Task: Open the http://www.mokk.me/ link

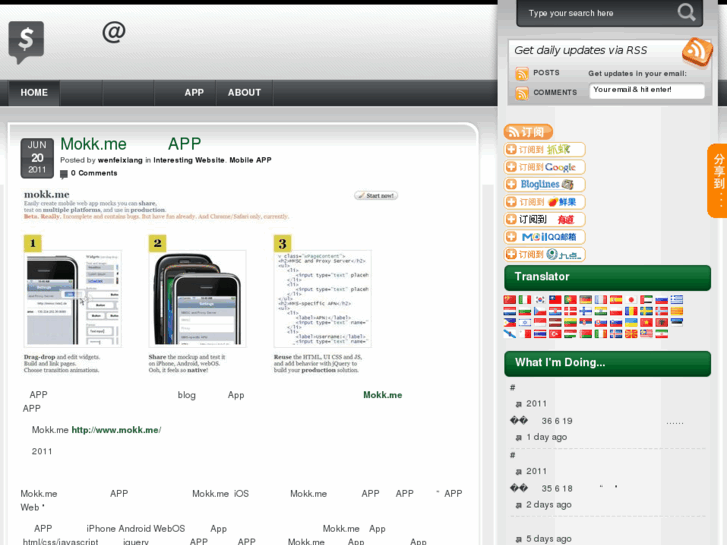Action: click(x=116, y=430)
